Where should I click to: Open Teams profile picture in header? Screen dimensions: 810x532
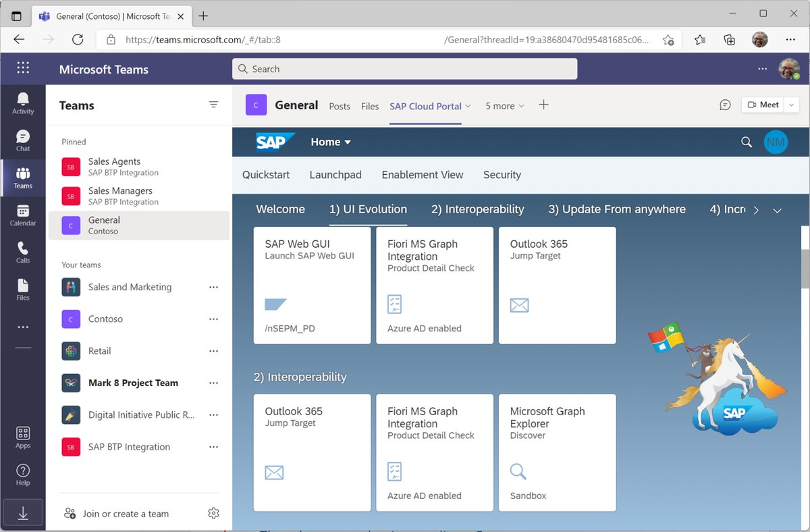(788, 69)
